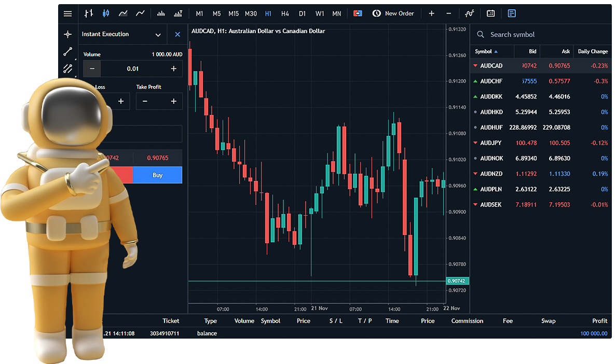Decrease volume with the minus button
Screen dimensions: 616x364
click(x=92, y=68)
